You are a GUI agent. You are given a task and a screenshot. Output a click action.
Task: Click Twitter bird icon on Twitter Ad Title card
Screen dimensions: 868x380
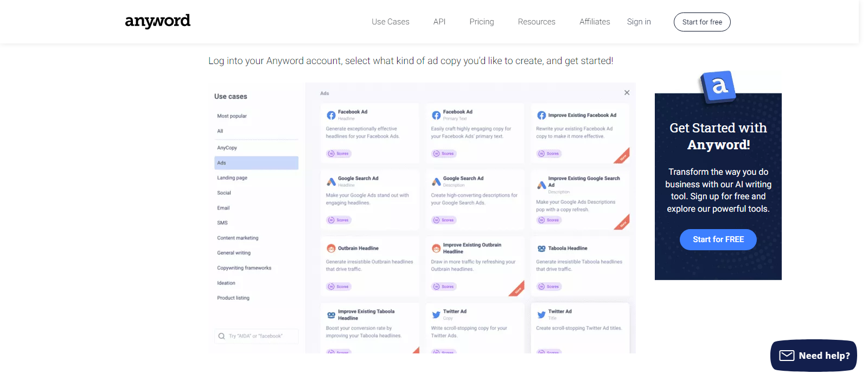pyautogui.click(x=541, y=315)
